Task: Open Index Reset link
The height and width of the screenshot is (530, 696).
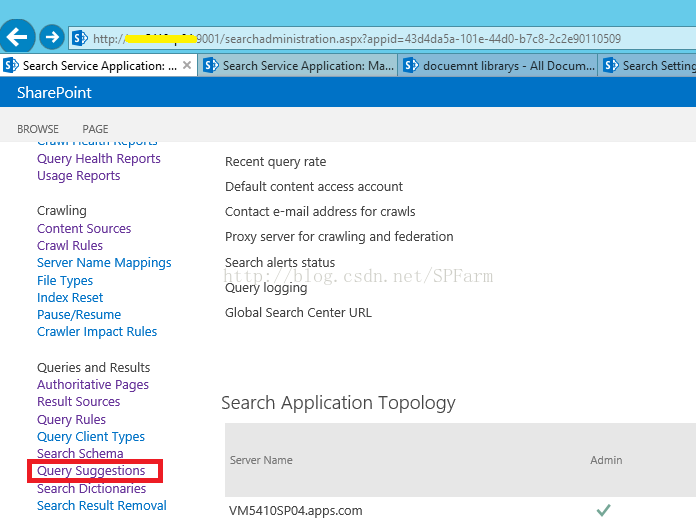Action: (x=70, y=297)
